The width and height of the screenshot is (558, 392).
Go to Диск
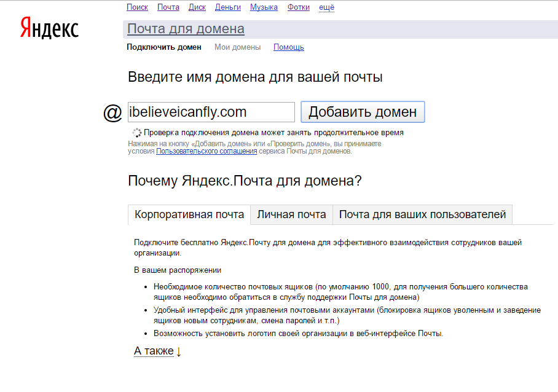pyautogui.click(x=197, y=7)
